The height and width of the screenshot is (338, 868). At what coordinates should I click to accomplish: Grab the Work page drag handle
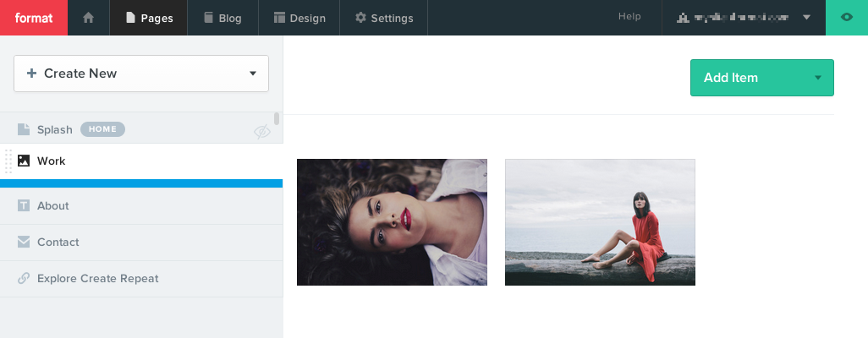(8, 161)
